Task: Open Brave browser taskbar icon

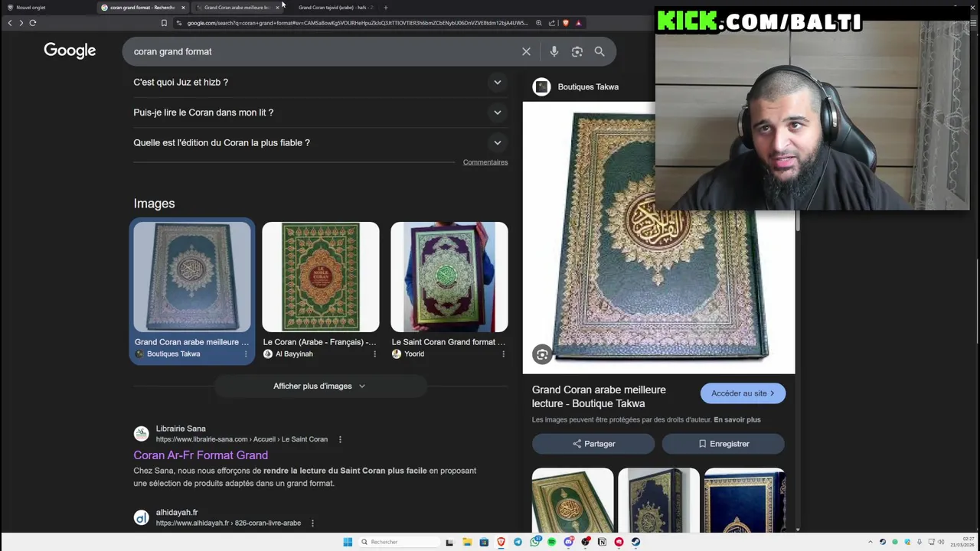Action: (x=501, y=542)
